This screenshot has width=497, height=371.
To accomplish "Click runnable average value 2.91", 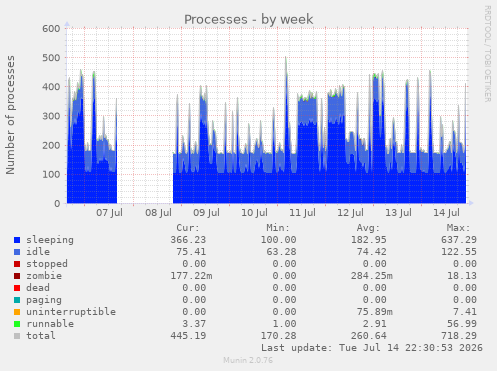I will click(375, 324).
